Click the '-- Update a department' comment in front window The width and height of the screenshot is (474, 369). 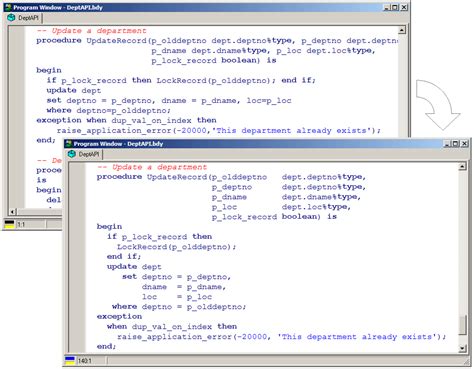pyautogui.click(x=152, y=167)
